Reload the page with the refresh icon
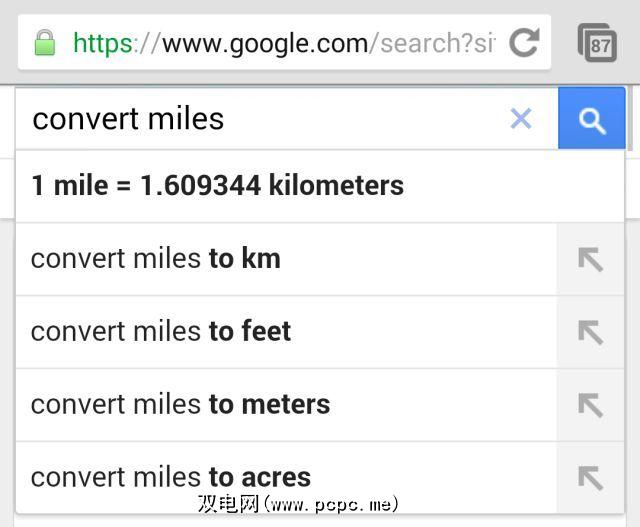This screenshot has width=640, height=527. [x=524, y=43]
